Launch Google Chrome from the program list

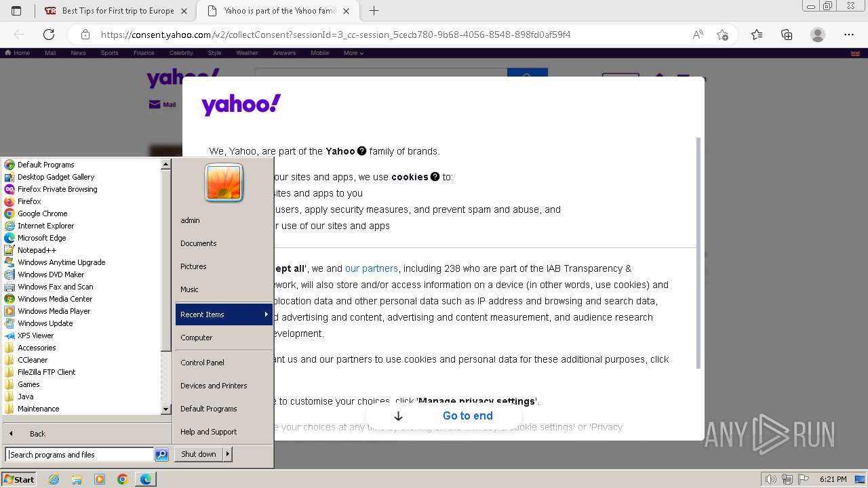(42, 213)
